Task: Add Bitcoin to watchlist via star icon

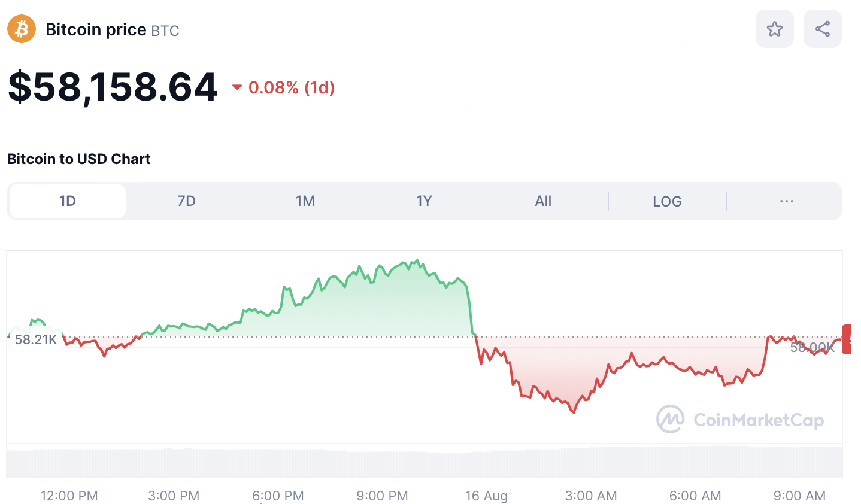Action: (774, 28)
